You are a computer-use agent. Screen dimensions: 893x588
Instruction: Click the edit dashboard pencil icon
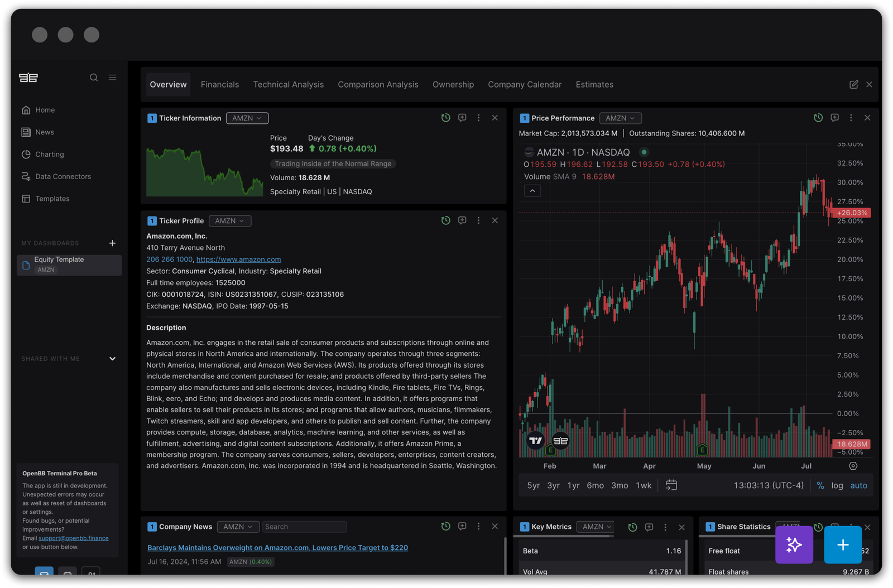point(853,84)
